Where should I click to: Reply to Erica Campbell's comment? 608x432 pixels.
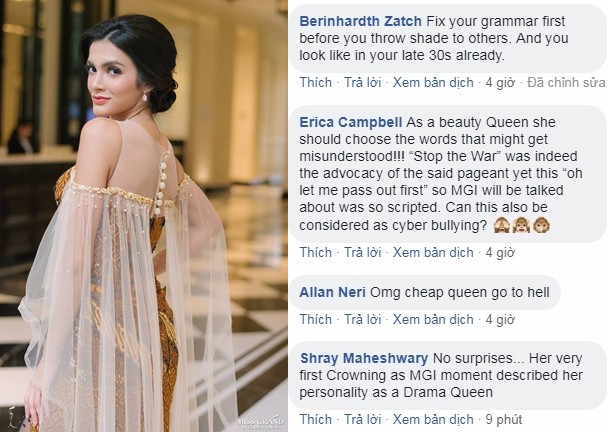363,252
